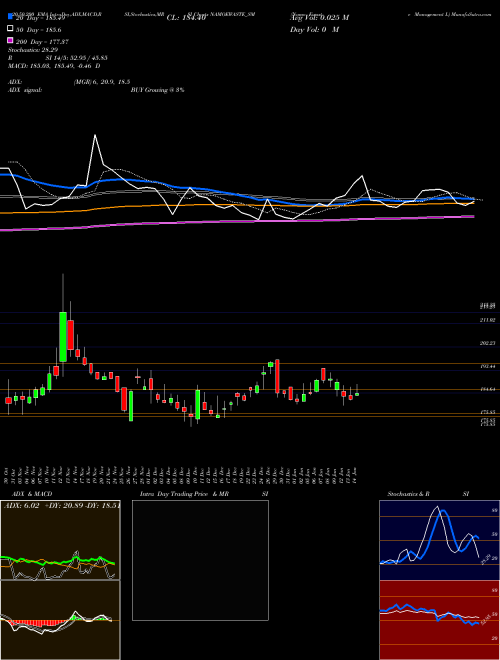Click the RSI 14/3 values line
Viewport: 500px width, 660px height.
[58, 58]
